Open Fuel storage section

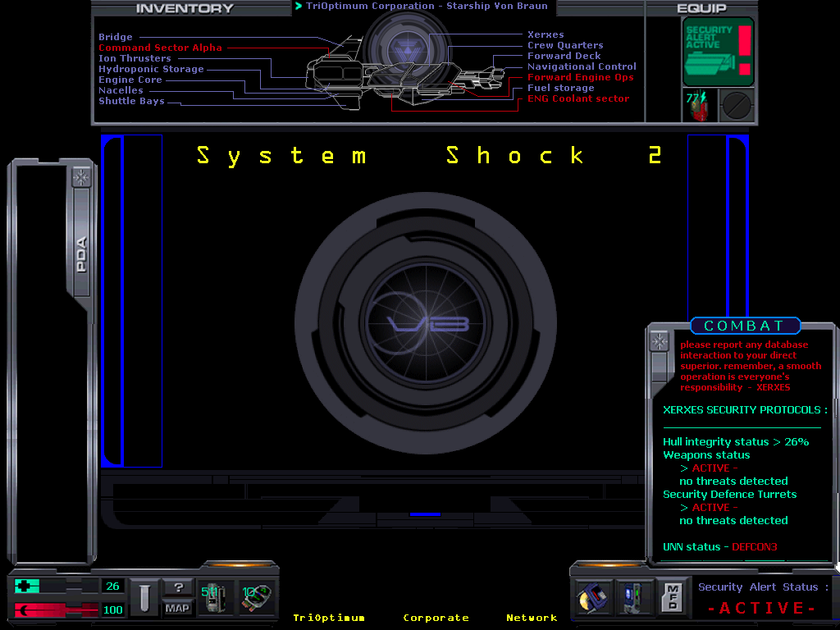click(561, 89)
